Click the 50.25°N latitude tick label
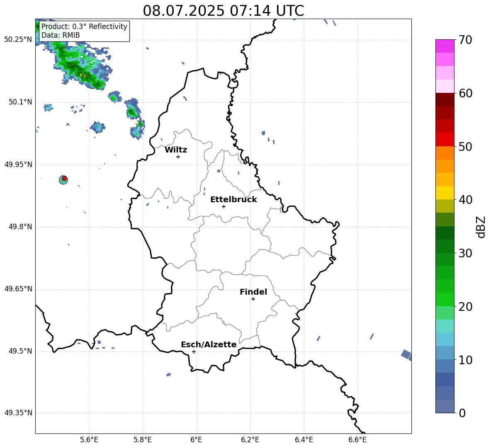Image resolution: width=491 pixels, height=448 pixels. pos(18,40)
